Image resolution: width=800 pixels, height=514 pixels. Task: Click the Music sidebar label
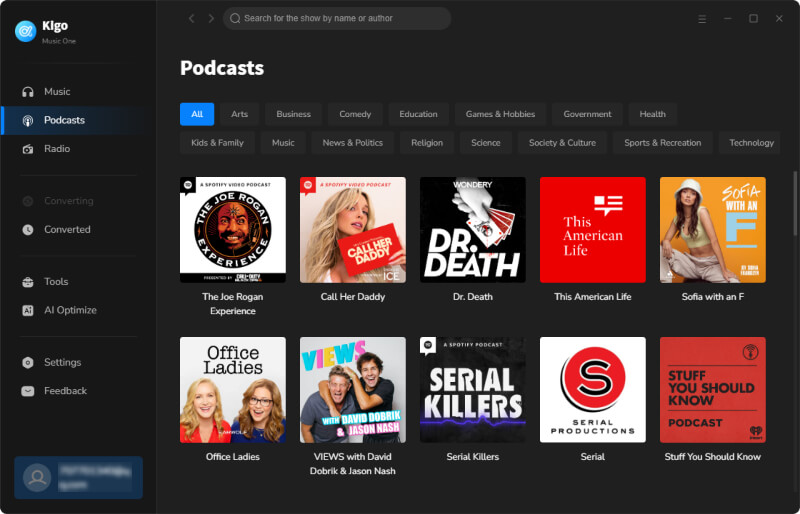click(x=57, y=92)
